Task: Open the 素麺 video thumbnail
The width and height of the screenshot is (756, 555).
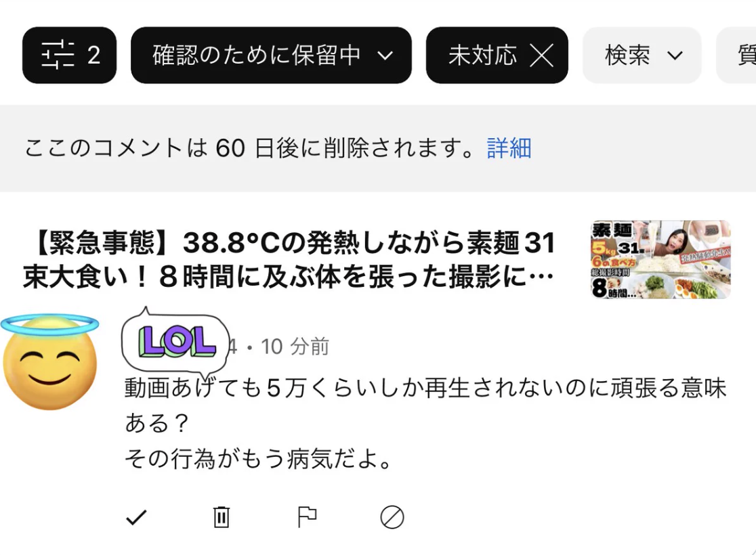Action: click(660, 260)
